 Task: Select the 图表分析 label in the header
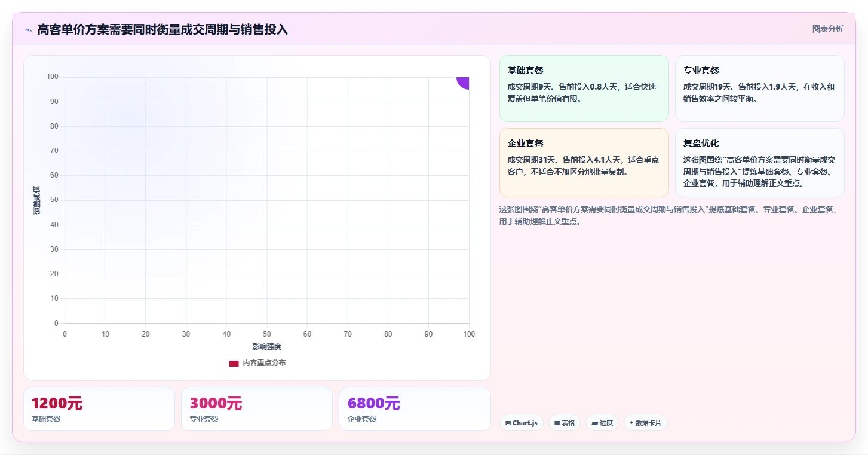point(827,29)
